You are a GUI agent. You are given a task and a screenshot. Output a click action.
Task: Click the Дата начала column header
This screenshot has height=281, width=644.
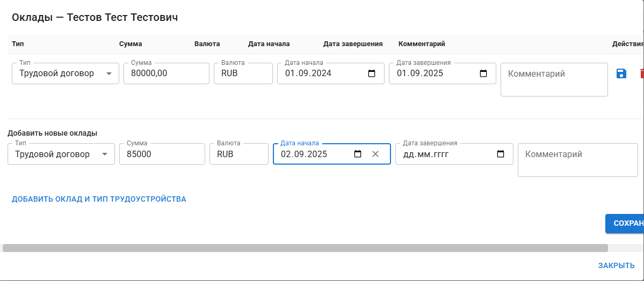[x=269, y=44]
